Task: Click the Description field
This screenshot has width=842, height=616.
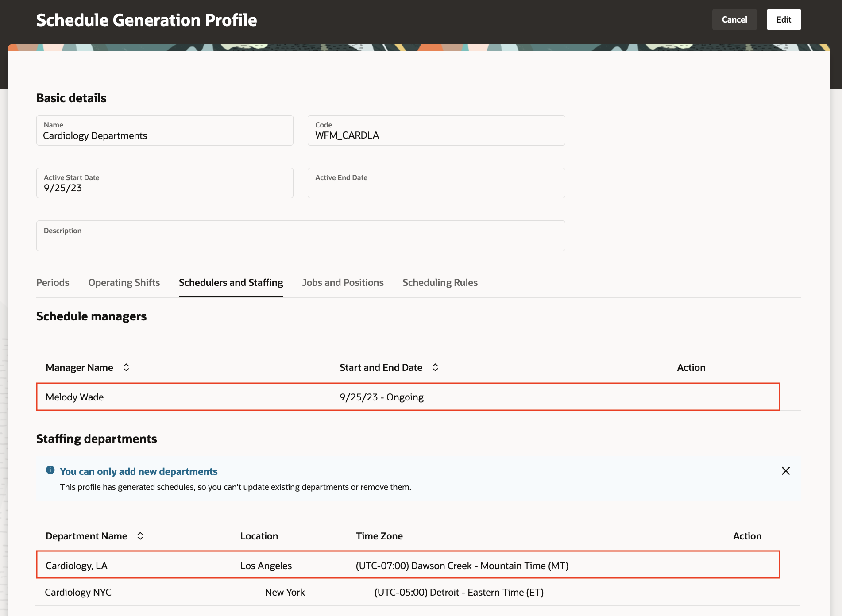Action: [x=301, y=236]
